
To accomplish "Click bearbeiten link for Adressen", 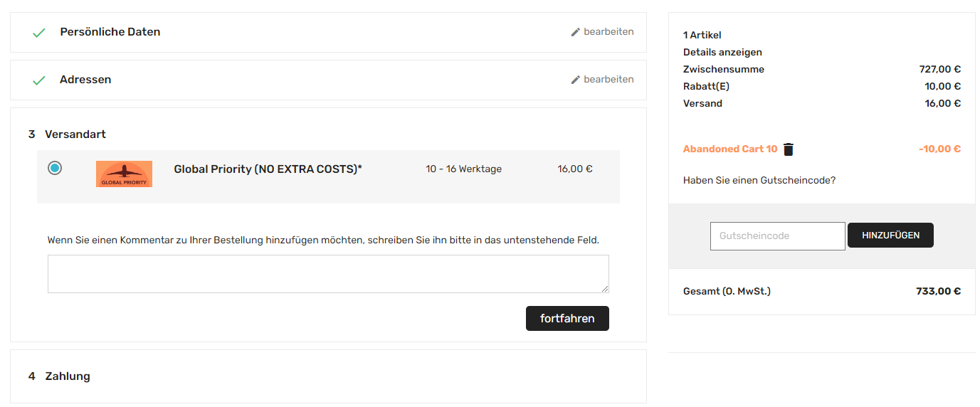I will pyautogui.click(x=608, y=80).
